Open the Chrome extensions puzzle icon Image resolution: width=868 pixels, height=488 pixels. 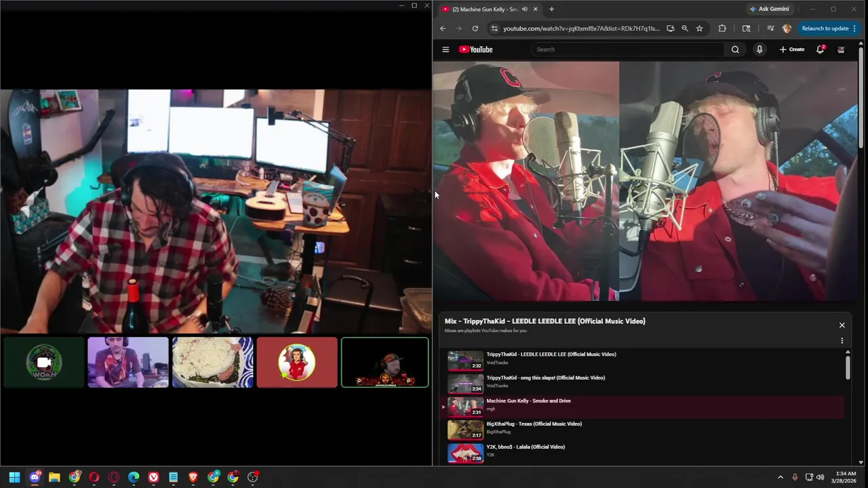722,28
